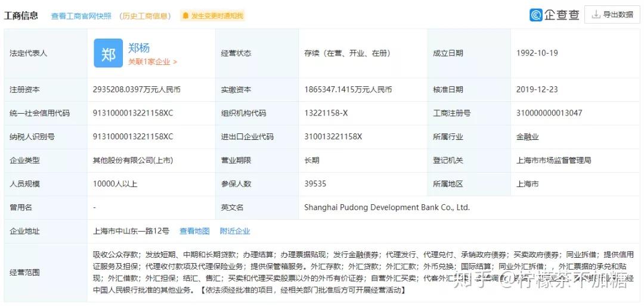Click the 工商信息 section heading
This screenshot has height=306, width=644.
pos(21,15)
